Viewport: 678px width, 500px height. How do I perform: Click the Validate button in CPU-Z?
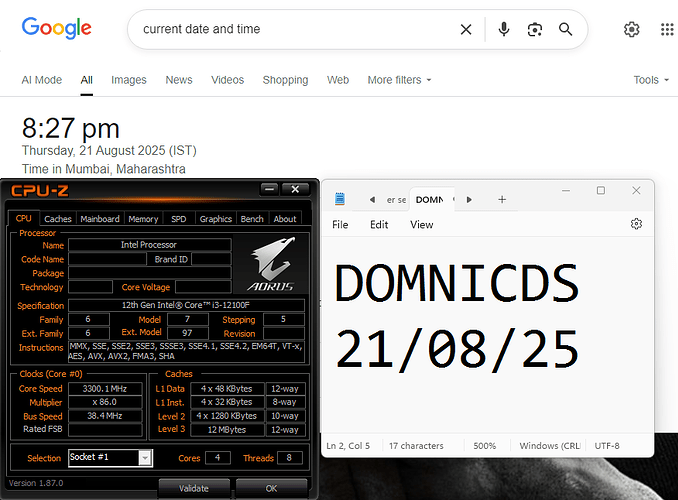click(x=194, y=488)
